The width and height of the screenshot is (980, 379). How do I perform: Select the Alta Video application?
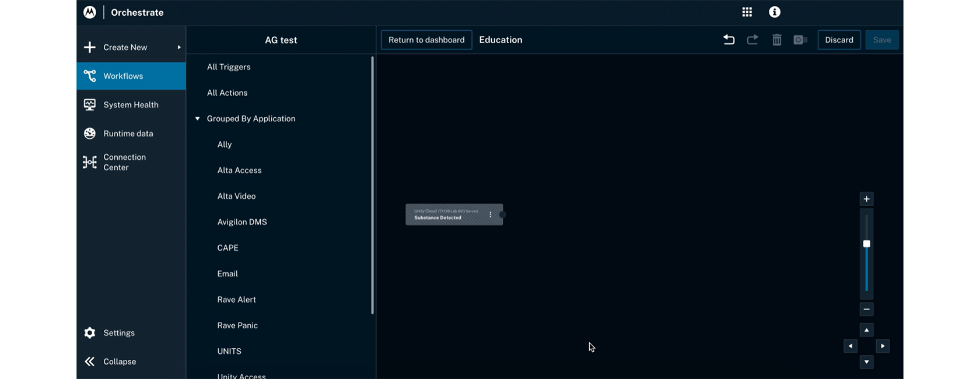[236, 196]
